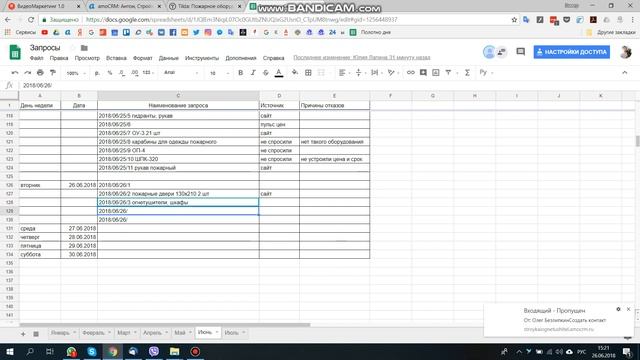Open the cell fill color picker

click(295, 73)
